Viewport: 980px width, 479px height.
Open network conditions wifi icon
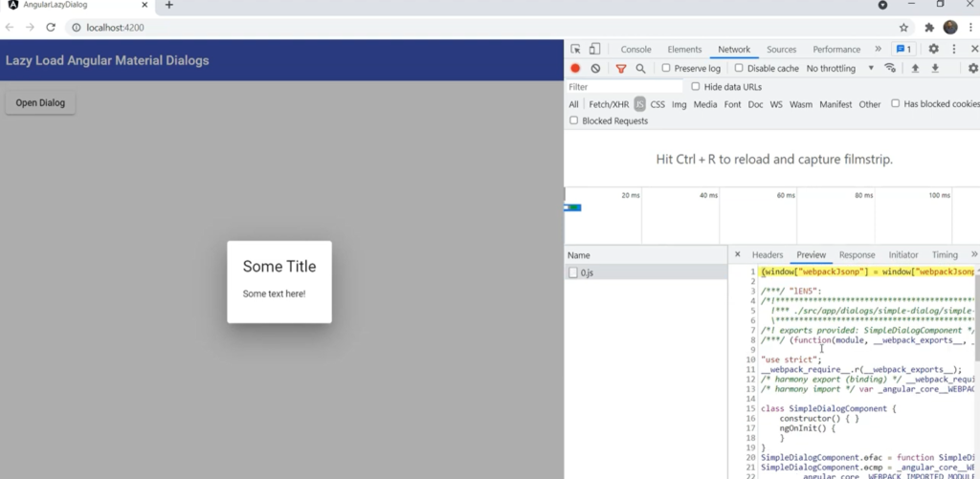coord(890,69)
